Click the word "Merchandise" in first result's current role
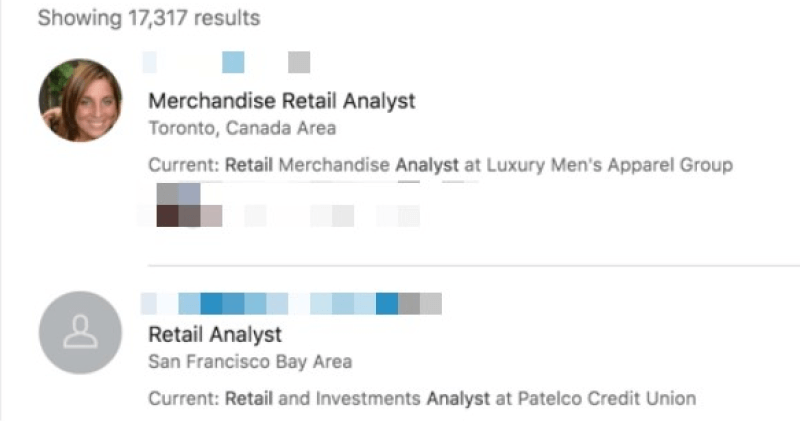800x421 pixels. click(334, 165)
